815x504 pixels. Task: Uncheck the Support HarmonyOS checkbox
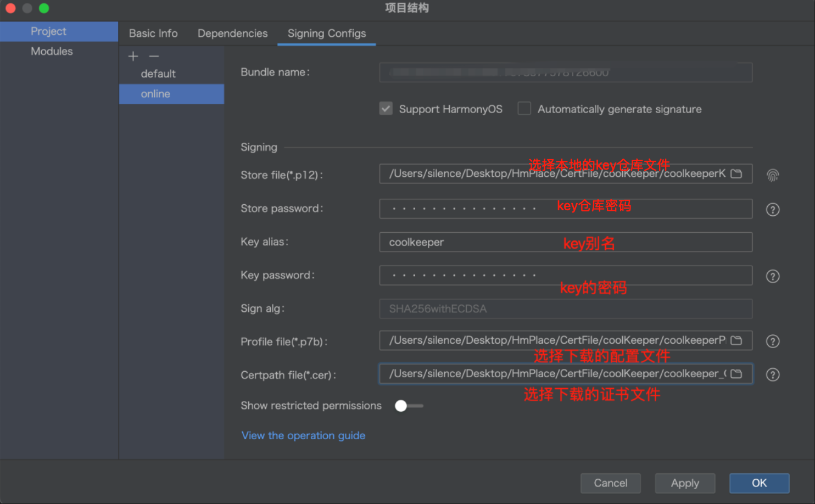[386, 109]
